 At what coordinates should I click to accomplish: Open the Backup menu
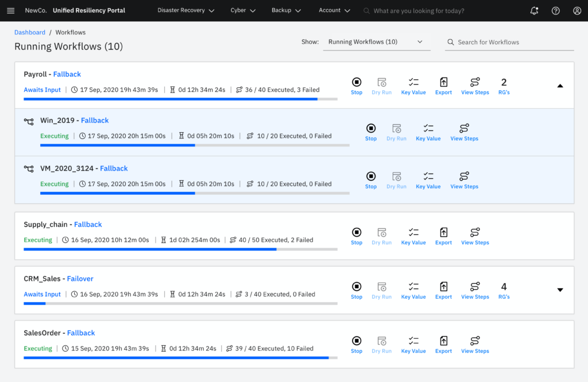click(x=285, y=11)
